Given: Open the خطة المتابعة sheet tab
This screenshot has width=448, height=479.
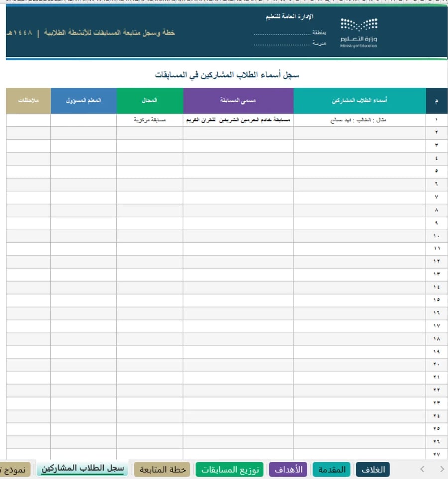Looking at the screenshot, I should tap(162, 469).
